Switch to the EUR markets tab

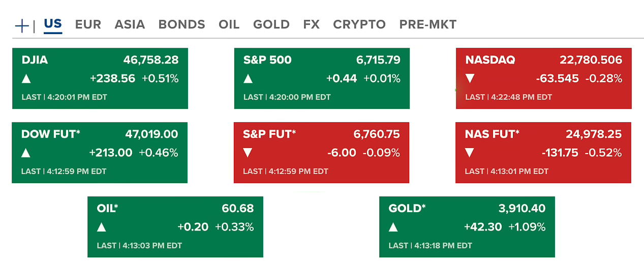coord(88,24)
